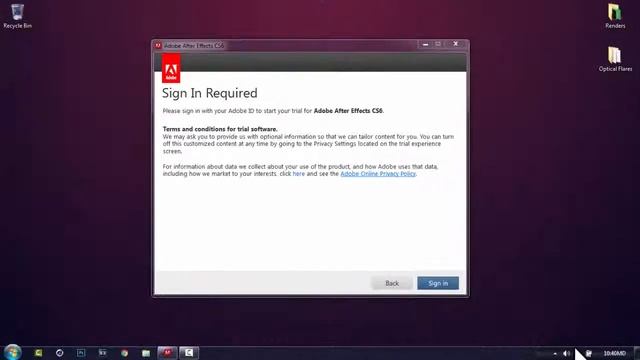Switch to the white C app taskbar button
Screen dimensions: 640x360
tap(189, 353)
